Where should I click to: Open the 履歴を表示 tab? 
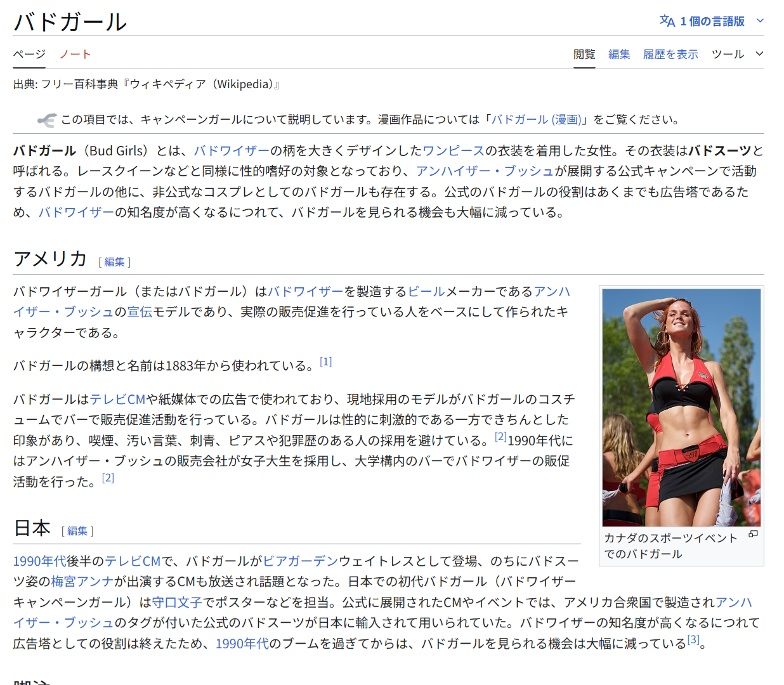[670, 55]
